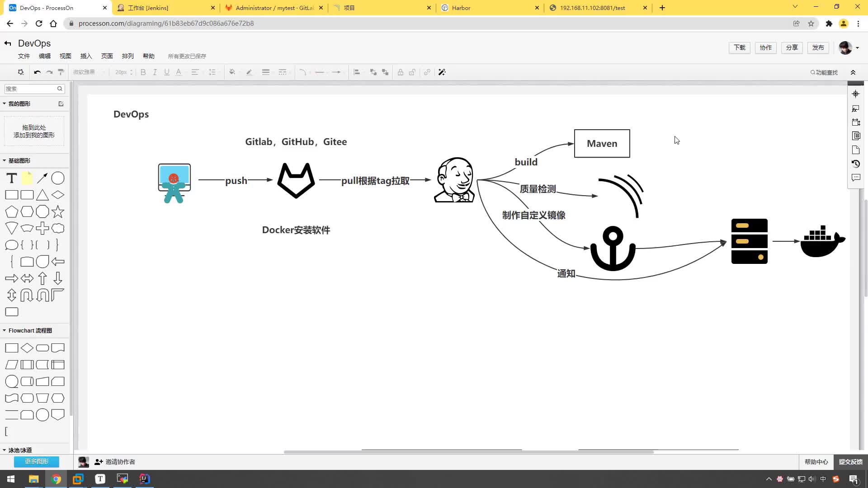Switch to the Harbor browser tab
The height and width of the screenshot is (488, 868).
click(x=491, y=8)
